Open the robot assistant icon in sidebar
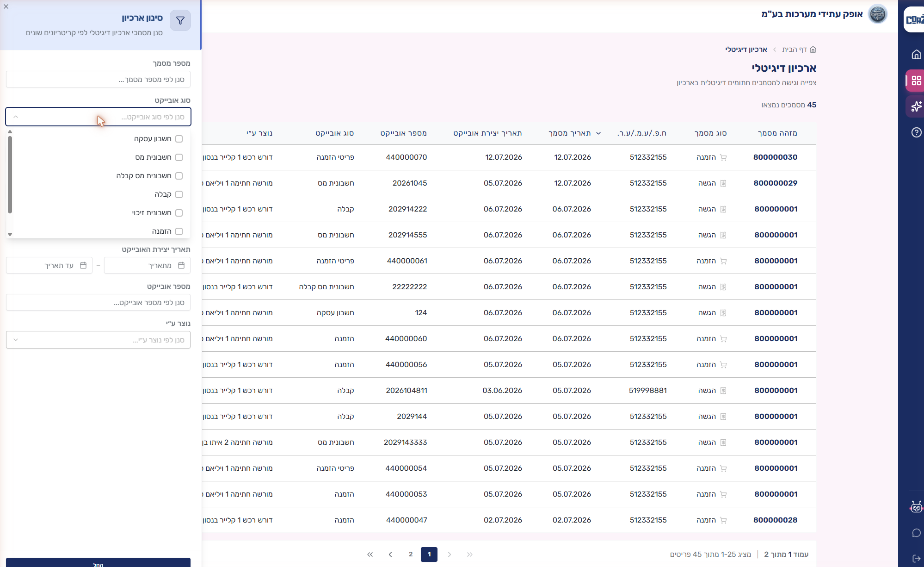Viewport: 924px width, 567px height. tap(916, 507)
